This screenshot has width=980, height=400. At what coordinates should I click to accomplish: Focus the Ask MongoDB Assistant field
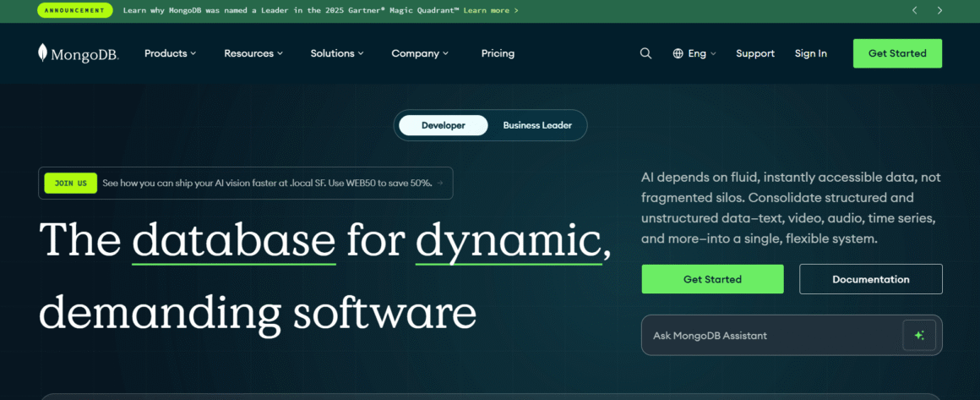point(792,336)
